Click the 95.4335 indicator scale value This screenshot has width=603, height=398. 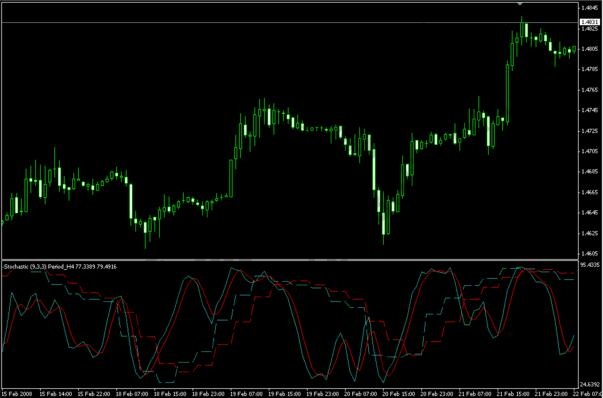[x=590, y=265]
